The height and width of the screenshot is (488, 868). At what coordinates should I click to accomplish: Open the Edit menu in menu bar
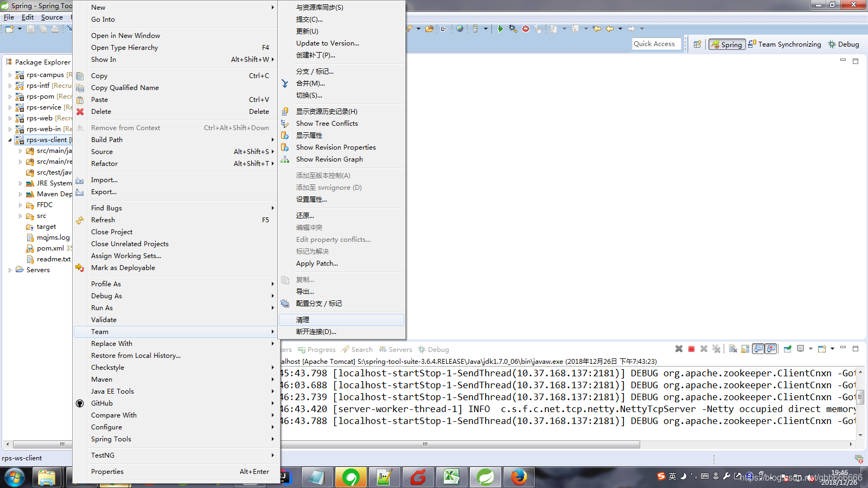coord(28,17)
